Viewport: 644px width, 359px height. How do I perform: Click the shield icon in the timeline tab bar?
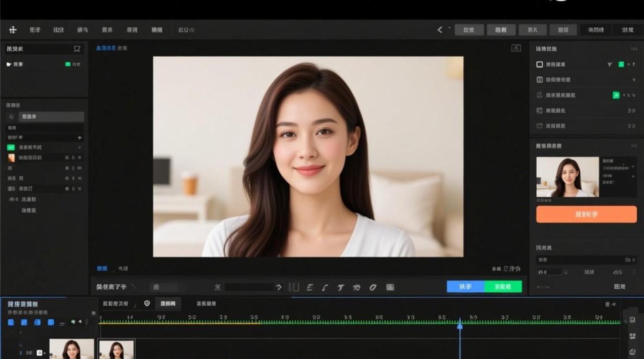(147, 303)
